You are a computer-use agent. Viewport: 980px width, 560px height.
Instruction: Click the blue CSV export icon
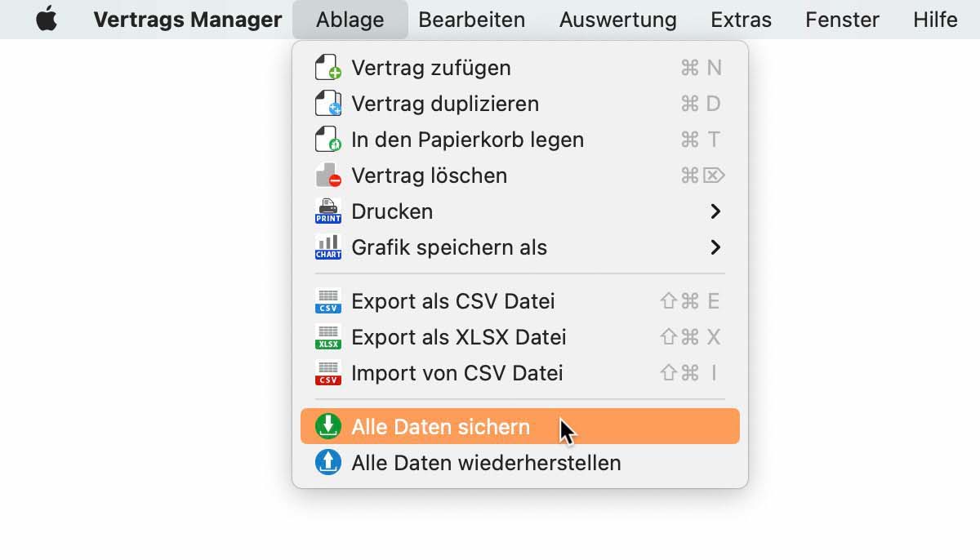327,301
